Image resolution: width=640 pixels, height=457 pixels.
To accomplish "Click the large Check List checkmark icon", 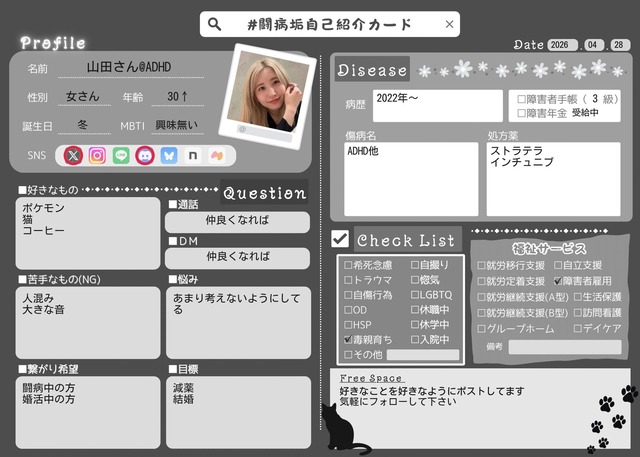I will coord(340,238).
